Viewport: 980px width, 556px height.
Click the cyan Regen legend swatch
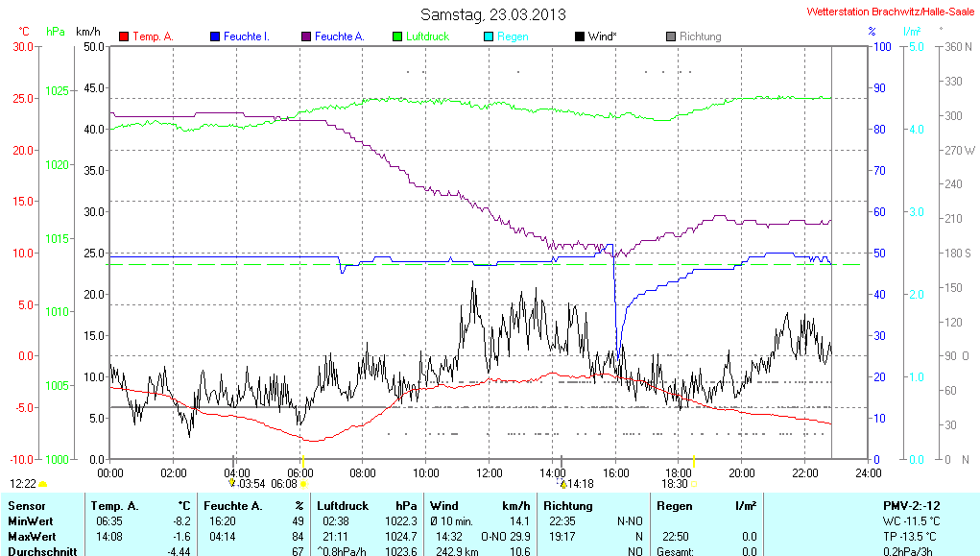click(489, 36)
